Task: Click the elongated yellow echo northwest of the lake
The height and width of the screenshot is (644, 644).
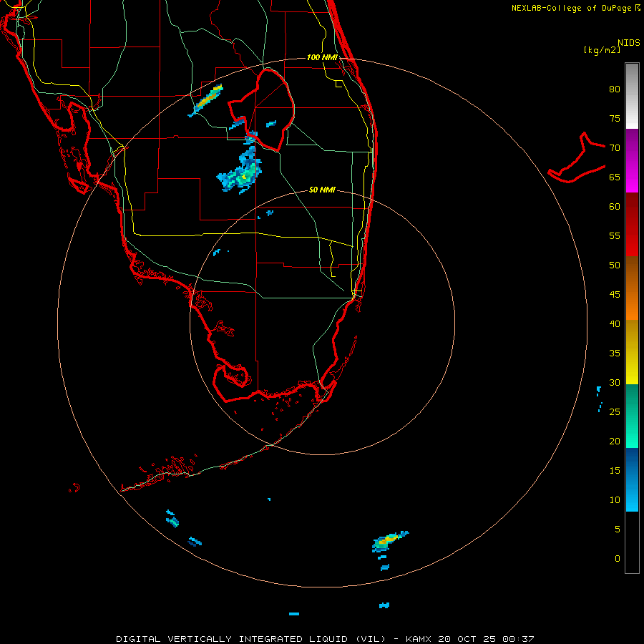Action: [x=206, y=100]
